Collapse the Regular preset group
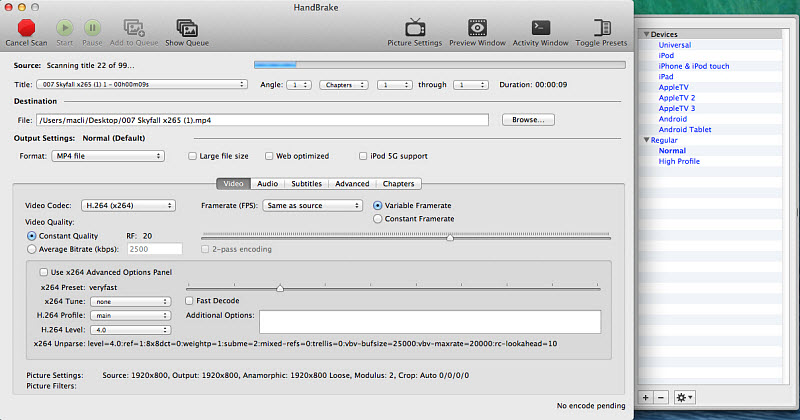 646,140
